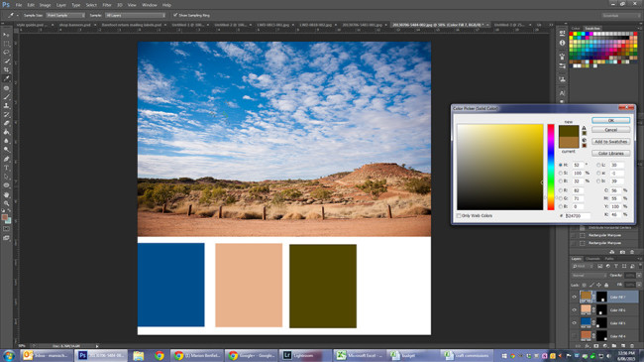Select the S saturation radio button
This screenshot has height=362, width=644.
[561, 174]
